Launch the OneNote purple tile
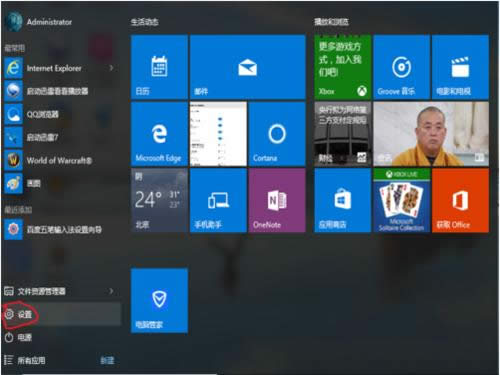 coord(277,200)
